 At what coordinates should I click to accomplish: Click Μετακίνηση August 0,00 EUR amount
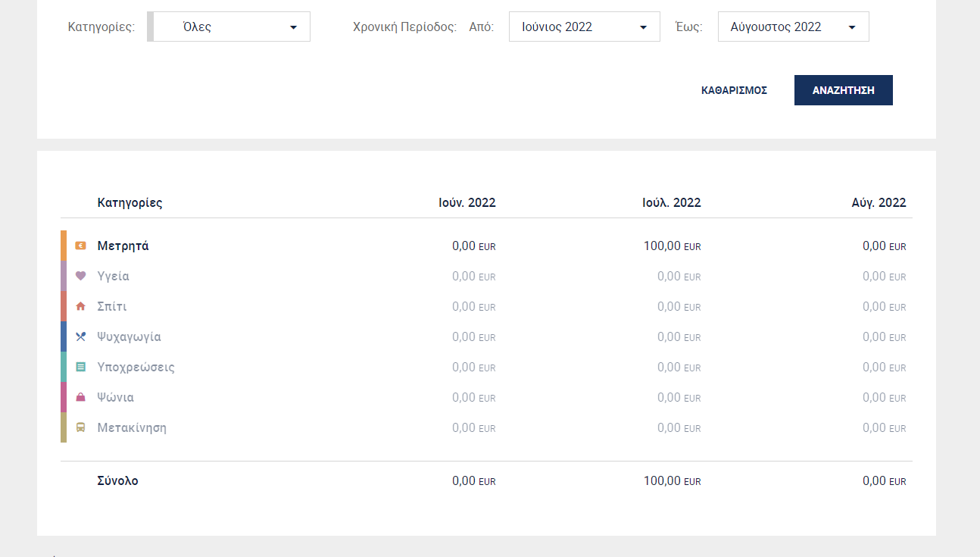point(885,427)
